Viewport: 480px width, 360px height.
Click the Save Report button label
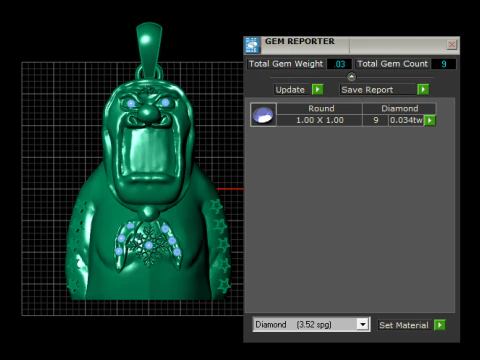click(x=377, y=90)
